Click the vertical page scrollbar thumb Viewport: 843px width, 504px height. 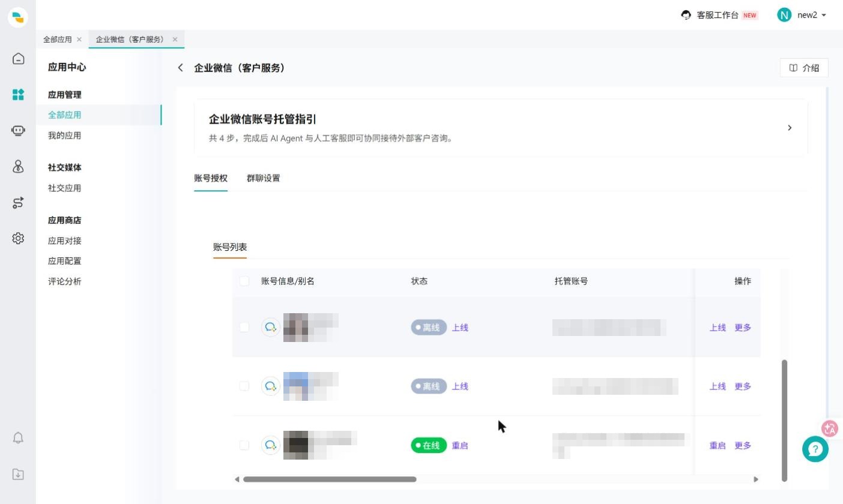click(784, 420)
